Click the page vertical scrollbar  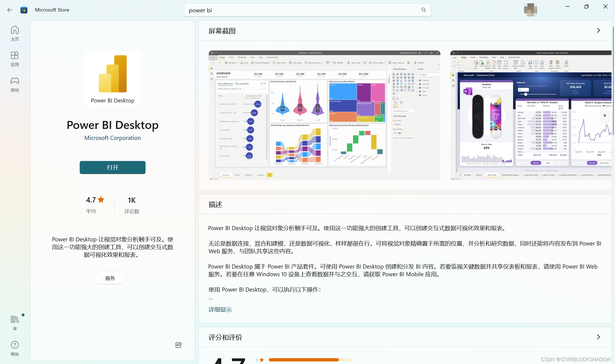[613, 81]
